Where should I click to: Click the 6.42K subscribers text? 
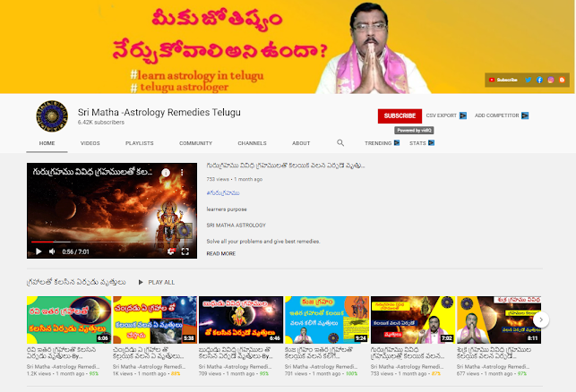click(x=101, y=123)
